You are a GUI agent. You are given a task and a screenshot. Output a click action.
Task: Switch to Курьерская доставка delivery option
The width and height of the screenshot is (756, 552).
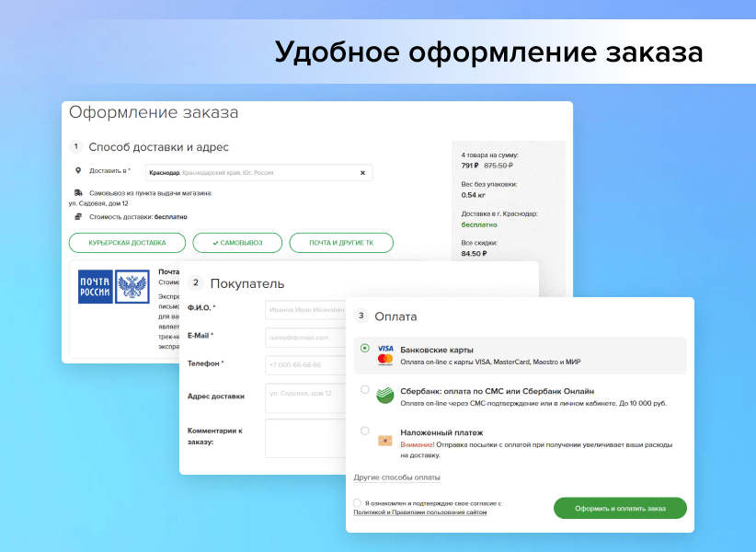127,243
